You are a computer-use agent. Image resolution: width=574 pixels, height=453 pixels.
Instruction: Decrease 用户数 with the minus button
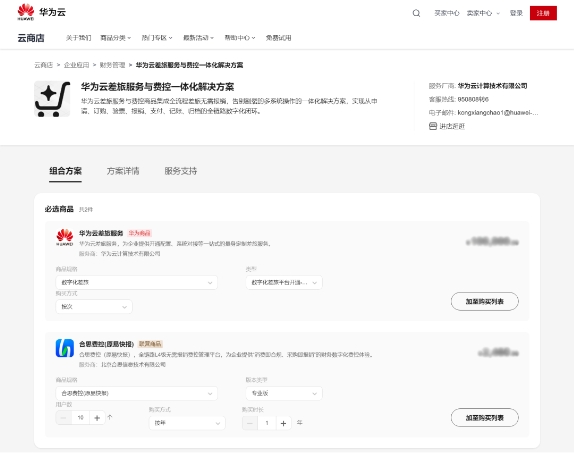point(64,417)
